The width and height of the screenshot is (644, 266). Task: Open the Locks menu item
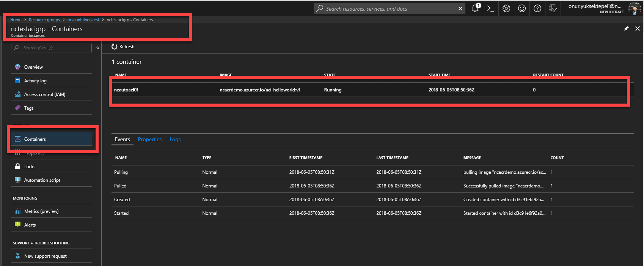(52, 166)
